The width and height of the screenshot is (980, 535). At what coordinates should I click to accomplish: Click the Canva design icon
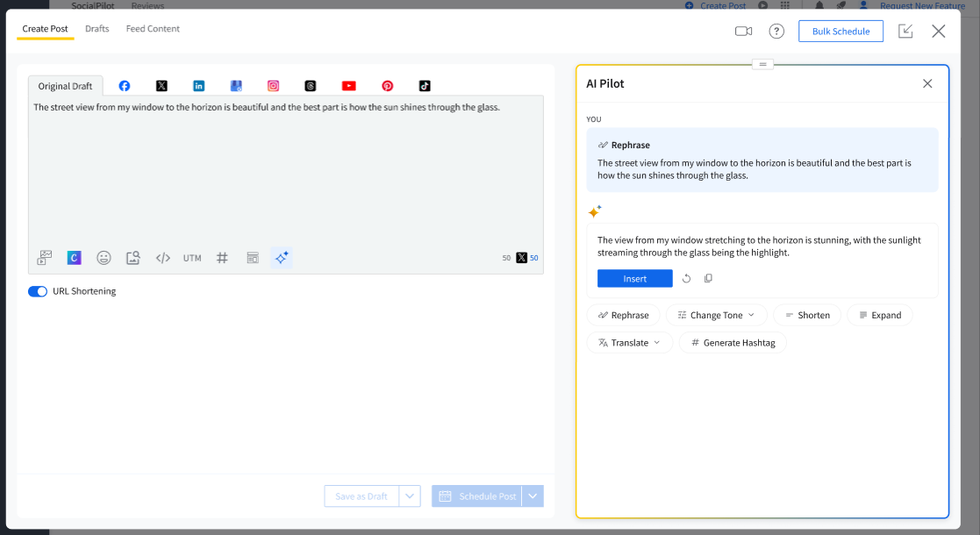pyautogui.click(x=75, y=258)
